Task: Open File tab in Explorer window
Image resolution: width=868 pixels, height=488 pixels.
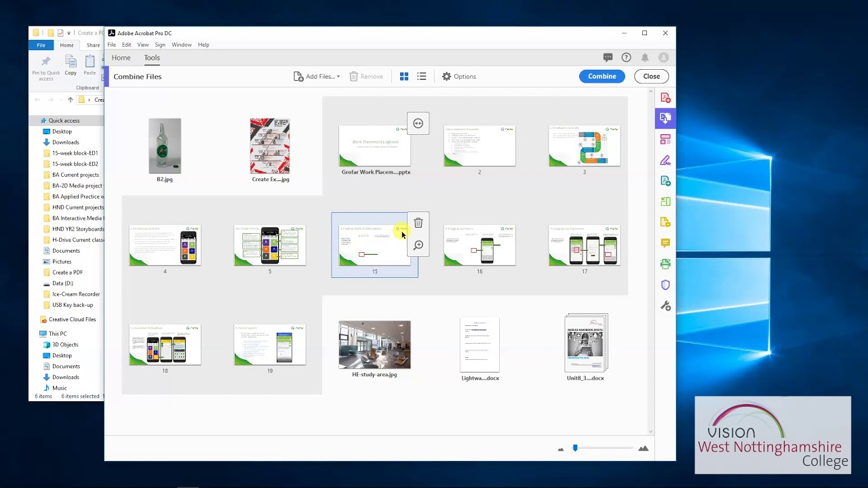Action: click(41, 45)
